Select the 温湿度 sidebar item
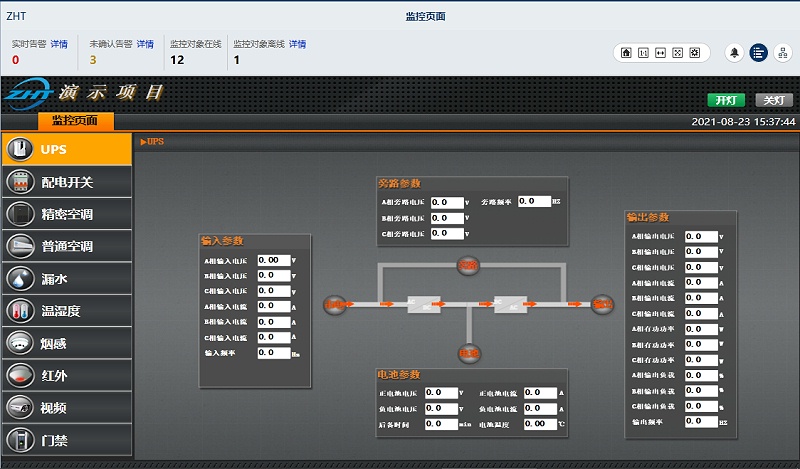 [66, 311]
